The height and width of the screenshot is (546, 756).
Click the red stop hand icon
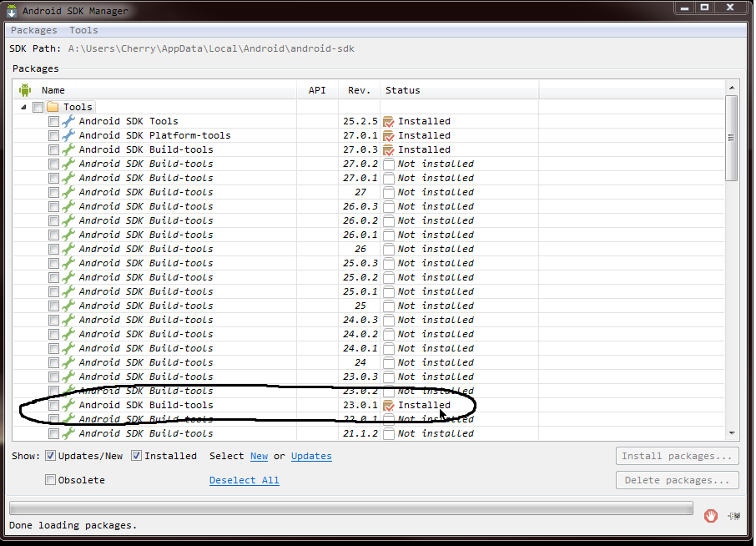pos(711,516)
